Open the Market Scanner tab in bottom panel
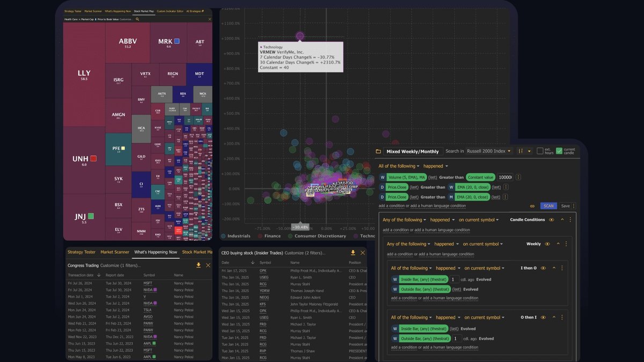The width and height of the screenshot is (644, 362). 115,252
